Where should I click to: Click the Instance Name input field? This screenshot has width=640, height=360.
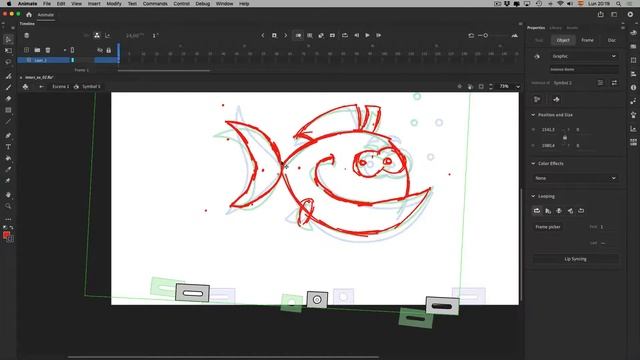pyautogui.click(x=584, y=69)
